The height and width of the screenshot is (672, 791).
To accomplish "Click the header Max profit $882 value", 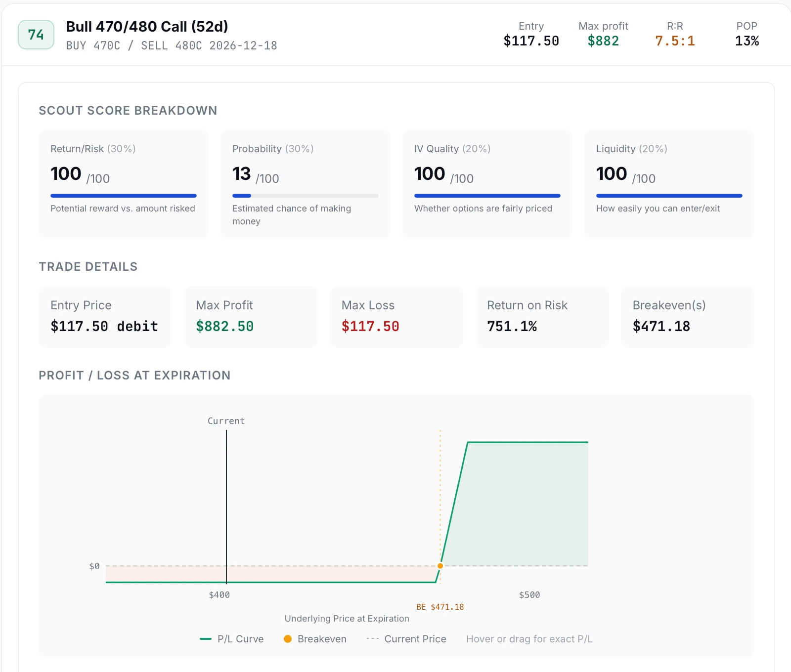I will pos(603,41).
